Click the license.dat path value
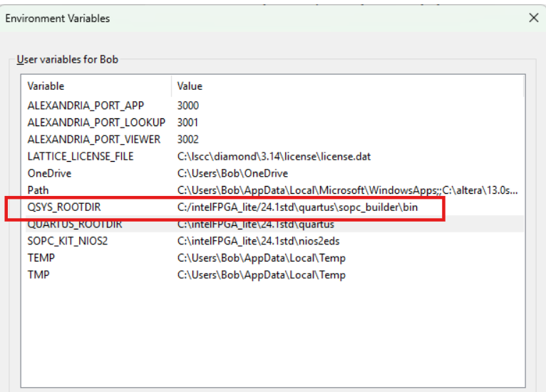The width and height of the screenshot is (546, 392). point(274,157)
